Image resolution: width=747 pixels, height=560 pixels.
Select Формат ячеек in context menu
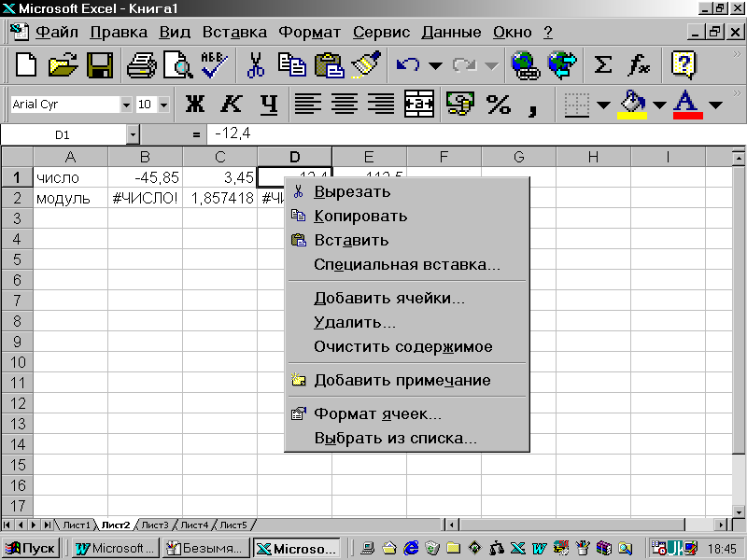point(377,413)
